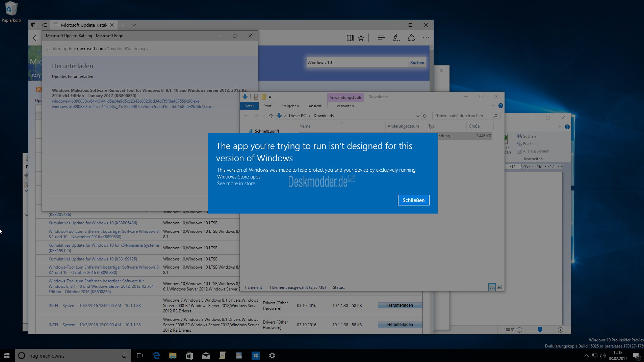
Task: Expand the Explorer ribbon chevron
Action: (x=493, y=106)
